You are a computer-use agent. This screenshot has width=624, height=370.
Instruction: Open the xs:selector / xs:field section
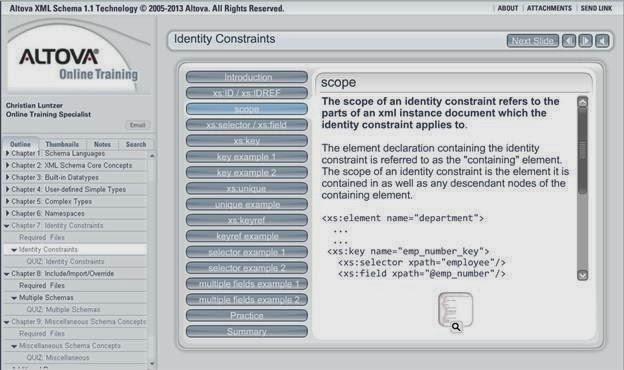coord(247,125)
